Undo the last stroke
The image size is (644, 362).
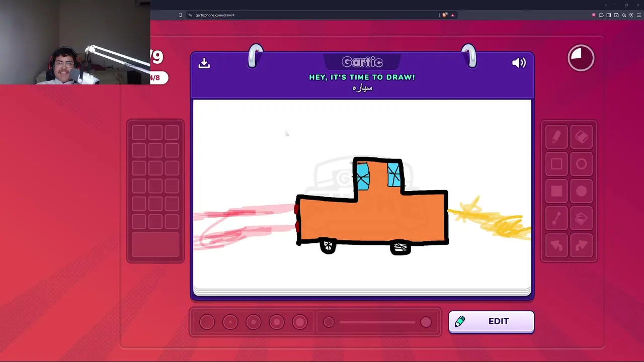point(556,245)
